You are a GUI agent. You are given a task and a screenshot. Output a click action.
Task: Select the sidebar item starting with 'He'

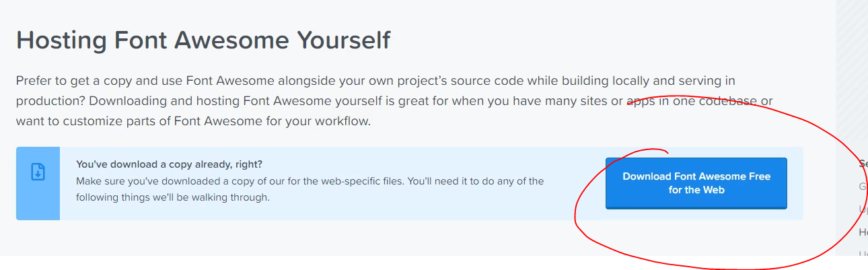point(863,232)
